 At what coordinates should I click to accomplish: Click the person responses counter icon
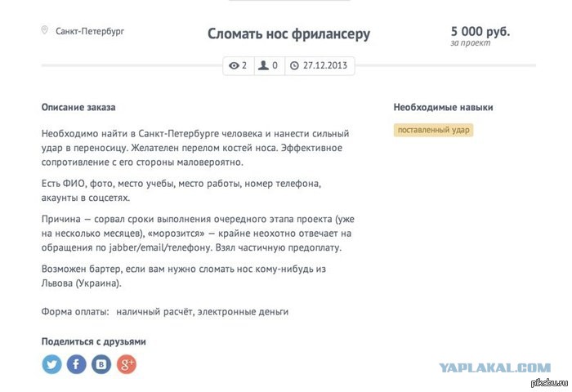coord(263,65)
